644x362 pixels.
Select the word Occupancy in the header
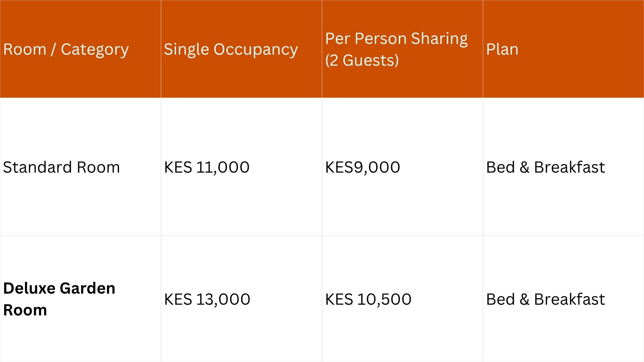click(256, 49)
